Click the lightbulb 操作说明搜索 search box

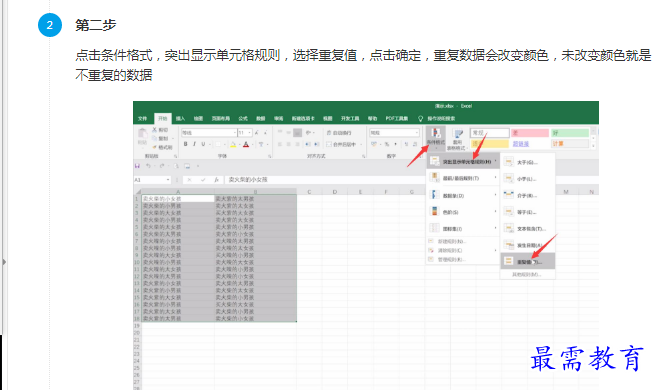(x=437, y=118)
